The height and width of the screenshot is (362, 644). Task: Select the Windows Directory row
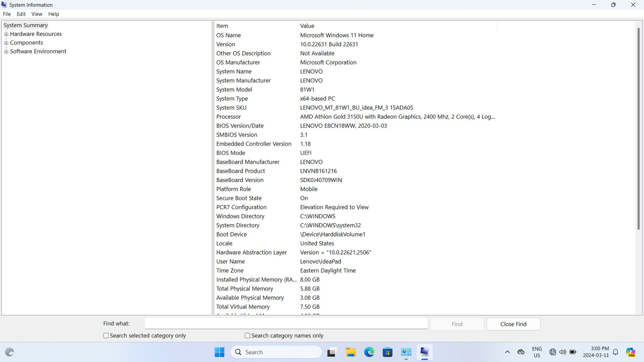(x=356, y=216)
